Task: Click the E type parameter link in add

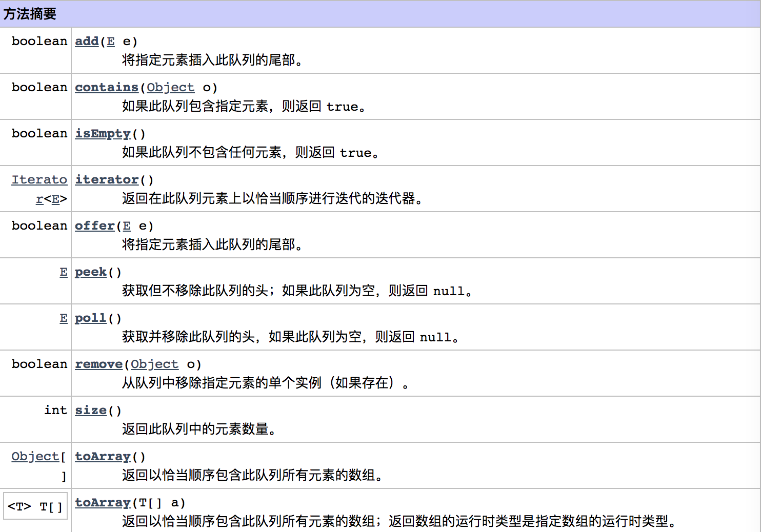Action: [110, 41]
